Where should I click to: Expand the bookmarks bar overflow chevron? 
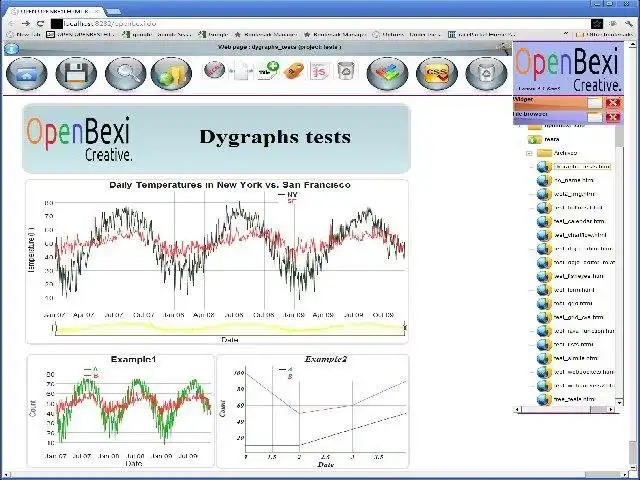pos(566,35)
